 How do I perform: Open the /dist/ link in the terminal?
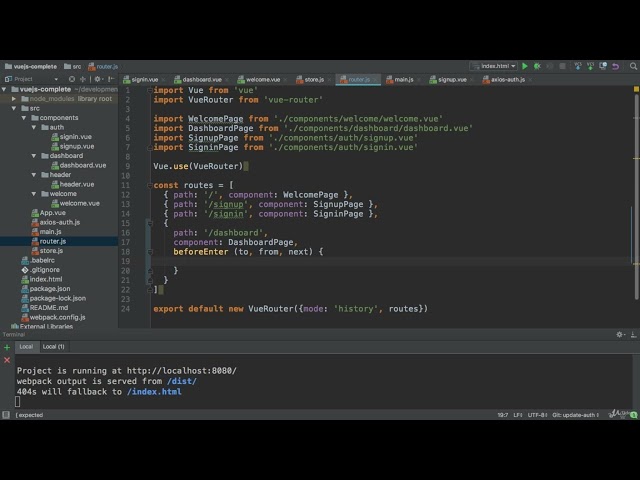tap(182, 381)
